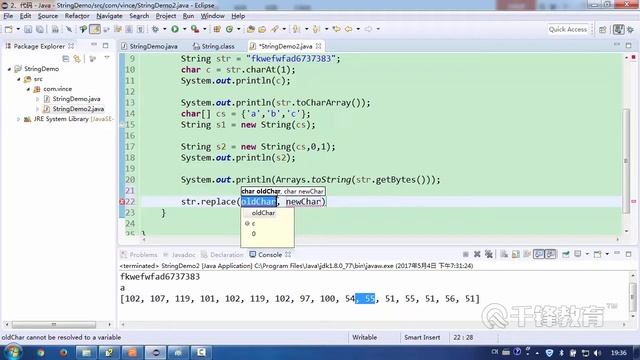Click Collapse All icon in Package Explorer
Viewport: 640px width, 360px height.
(66, 59)
